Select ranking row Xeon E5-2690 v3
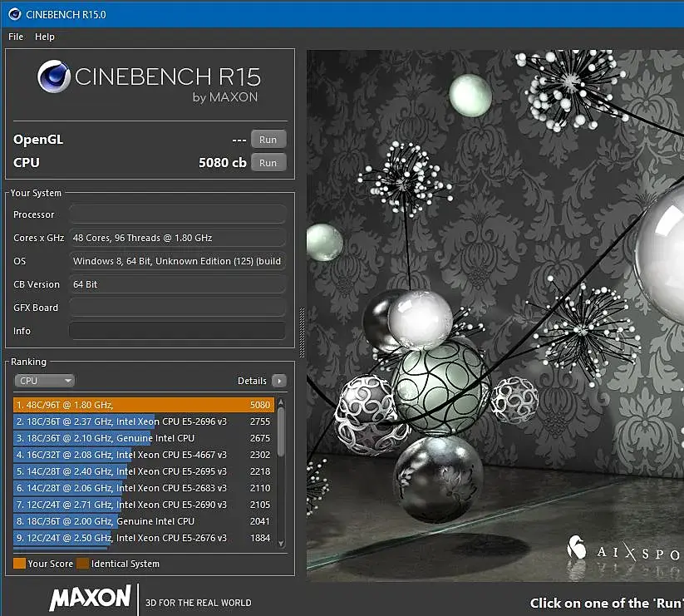 pyautogui.click(x=144, y=505)
